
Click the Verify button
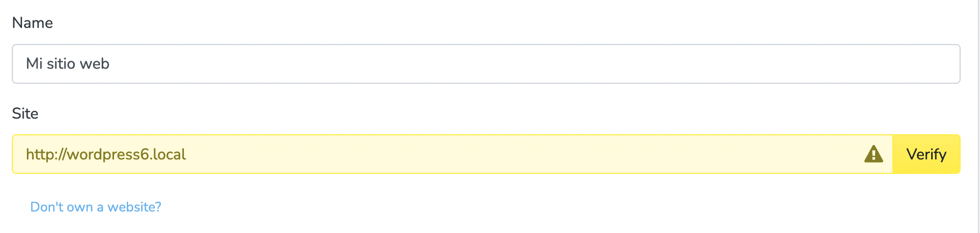click(x=926, y=154)
